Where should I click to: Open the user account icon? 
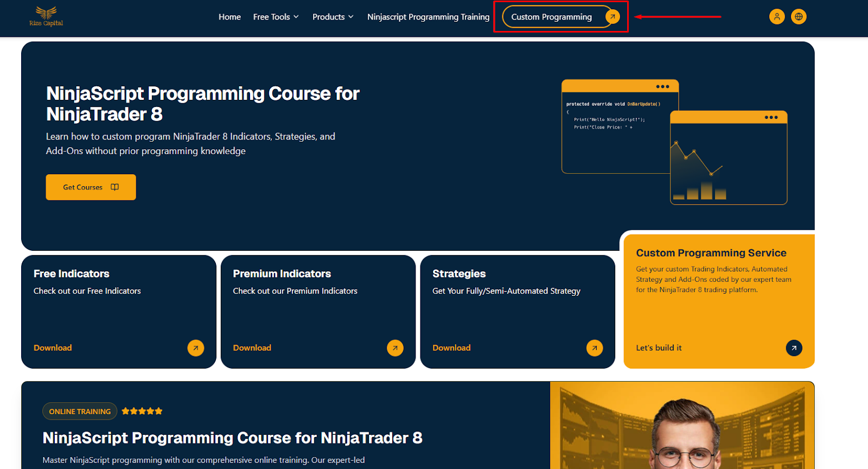pos(777,17)
